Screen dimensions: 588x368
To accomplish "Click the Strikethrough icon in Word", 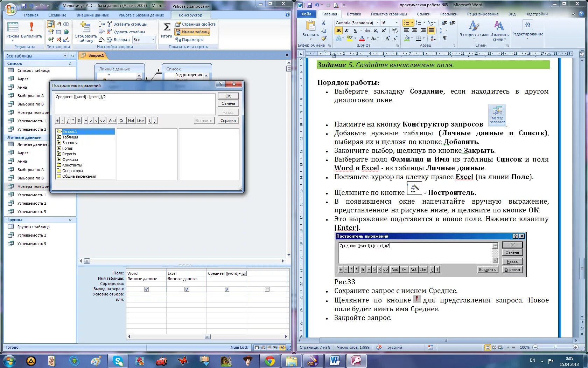I will tap(367, 30).
